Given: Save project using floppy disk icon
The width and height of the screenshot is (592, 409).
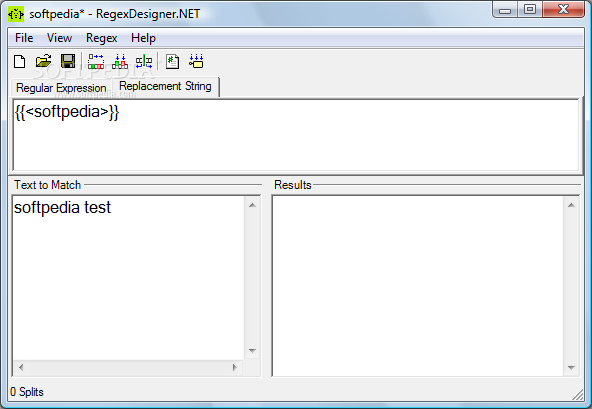Looking at the screenshot, I should (x=68, y=62).
